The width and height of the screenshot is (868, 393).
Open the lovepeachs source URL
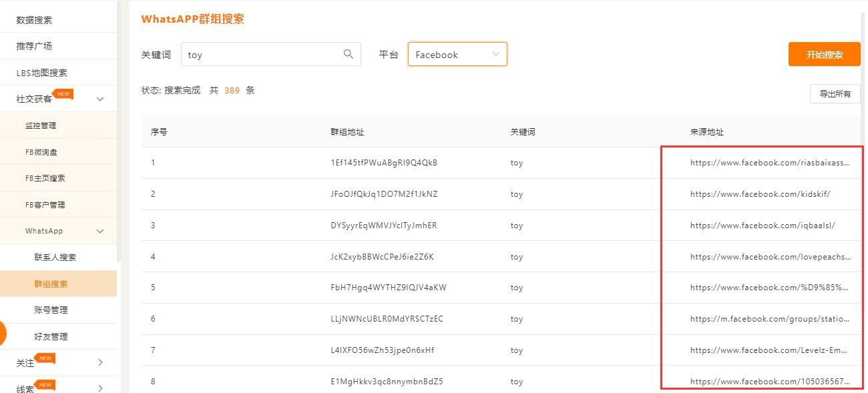click(771, 257)
